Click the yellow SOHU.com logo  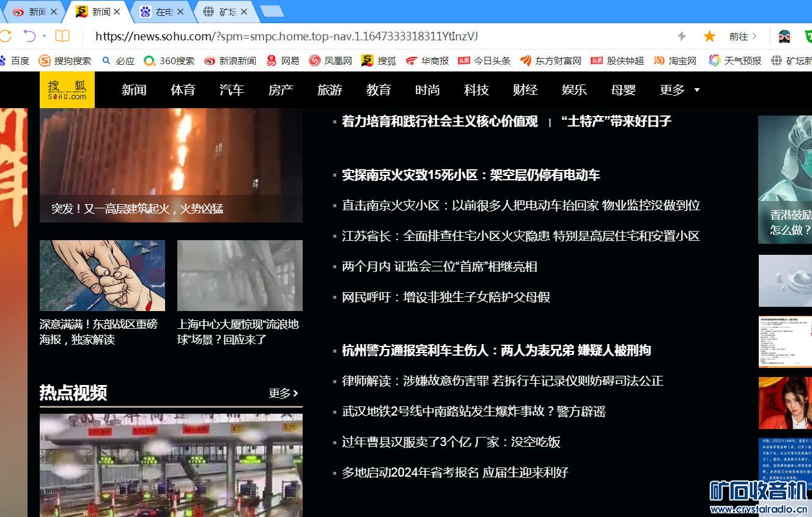click(67, 90)
